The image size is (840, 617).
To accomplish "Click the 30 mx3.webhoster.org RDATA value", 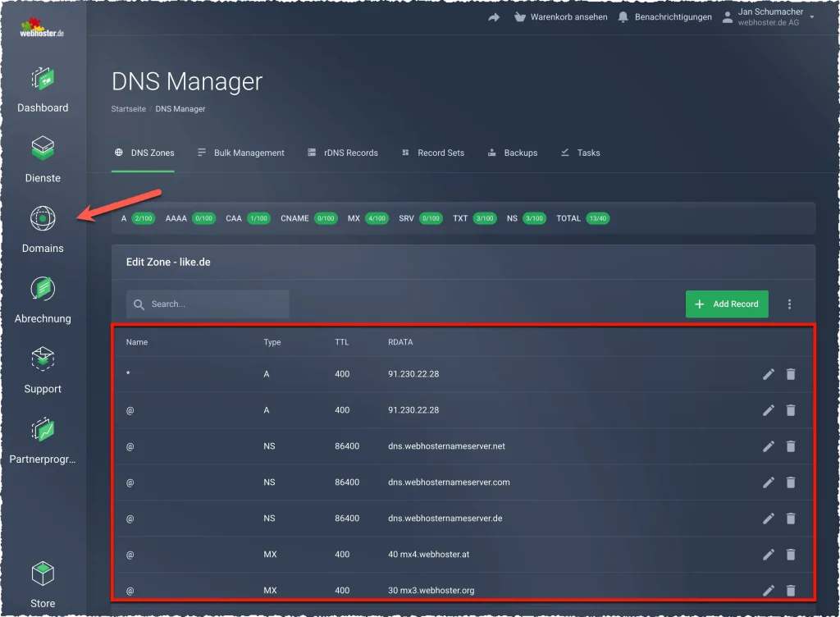I will tap(431, 590).
